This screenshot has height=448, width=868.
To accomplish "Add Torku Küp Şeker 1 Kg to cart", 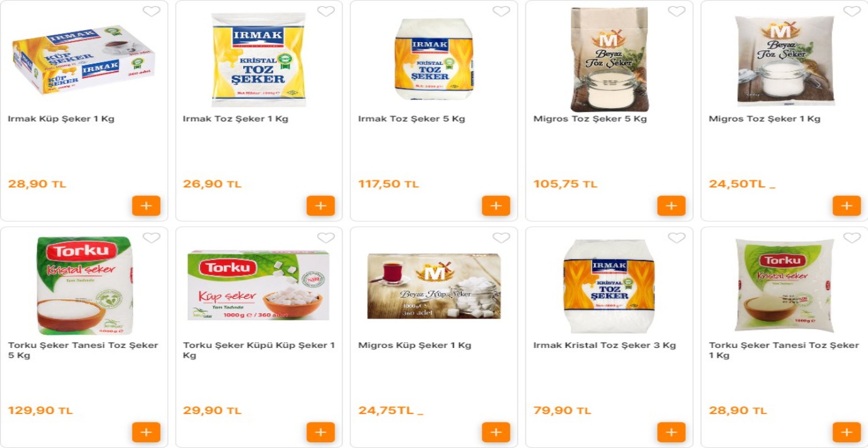I will (321, 432).
